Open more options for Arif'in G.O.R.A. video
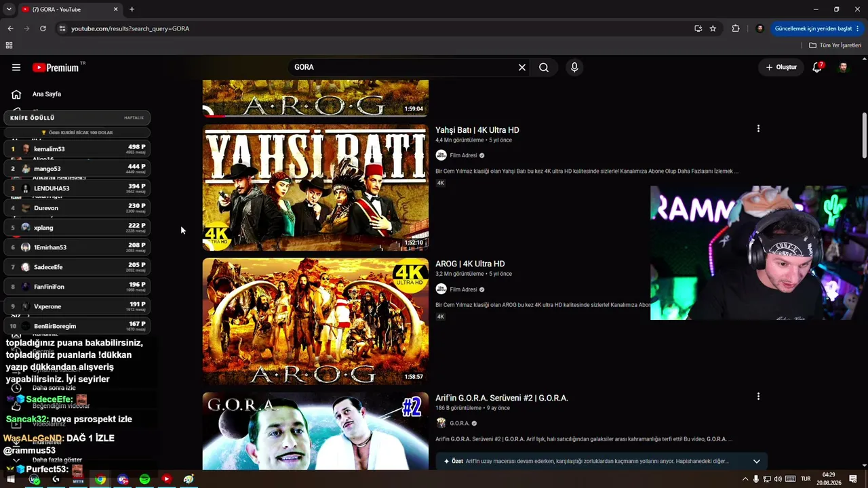The height and width of the screenshot is (488, 868). point(758,396)
